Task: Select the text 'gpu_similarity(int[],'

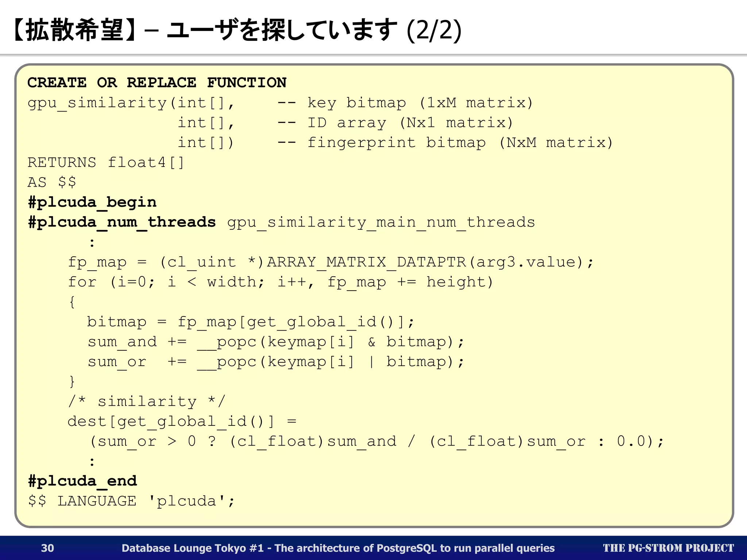Action: 131,103
